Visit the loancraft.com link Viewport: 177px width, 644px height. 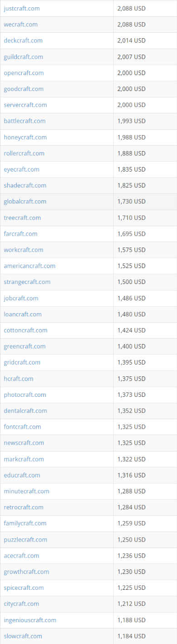pos(23,314)
